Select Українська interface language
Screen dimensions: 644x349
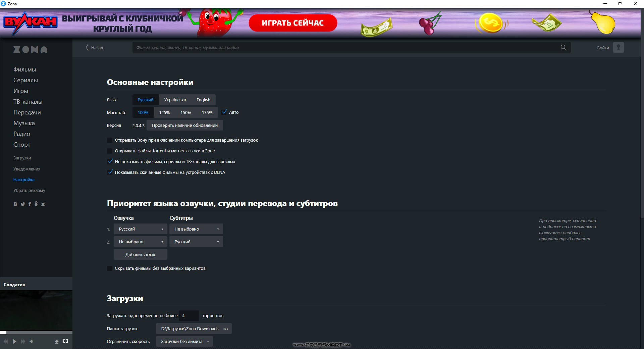pos(175,100)
